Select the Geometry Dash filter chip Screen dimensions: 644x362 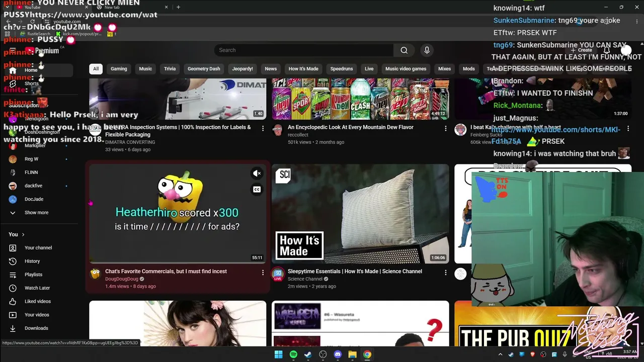[204, 69]
